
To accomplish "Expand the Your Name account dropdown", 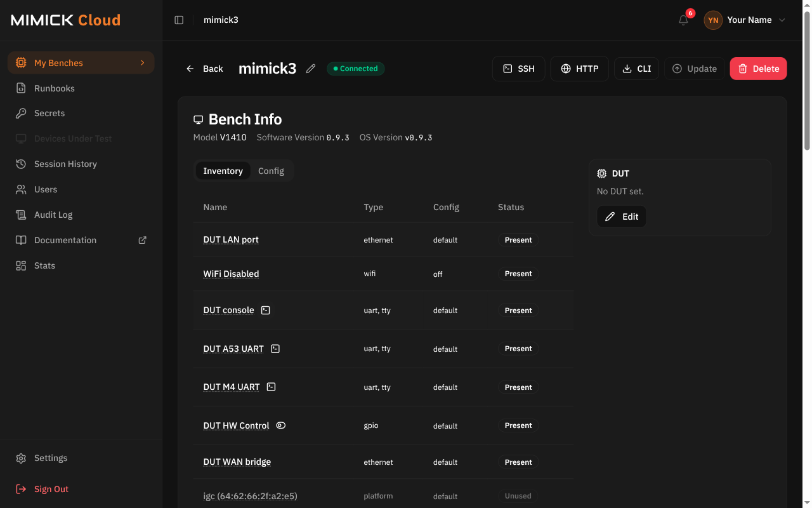I will [782, 20].
